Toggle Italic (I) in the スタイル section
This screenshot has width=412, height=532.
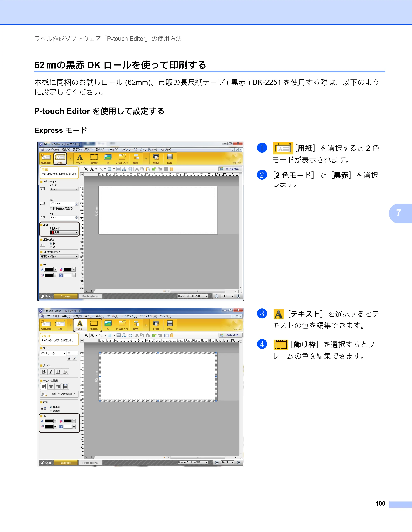coord(51,372)
